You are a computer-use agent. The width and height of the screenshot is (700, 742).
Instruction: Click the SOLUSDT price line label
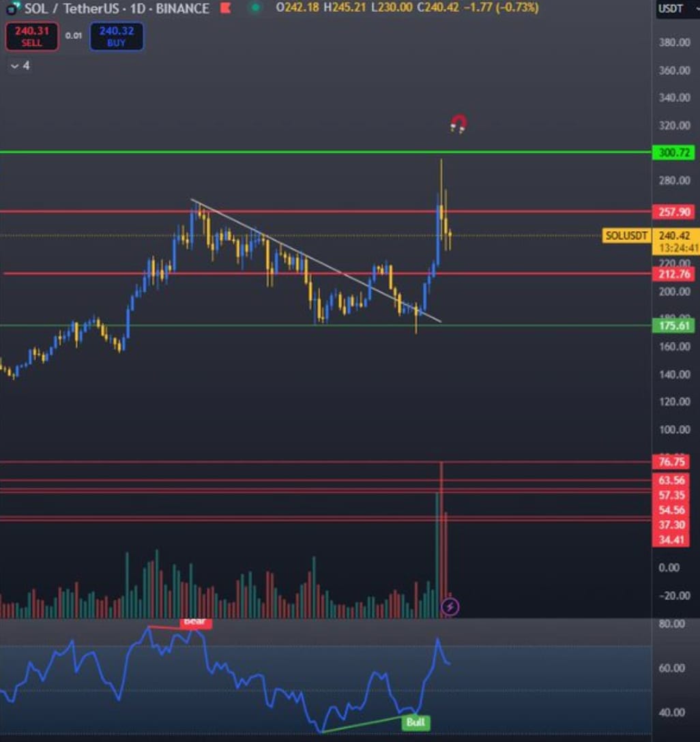625,236
